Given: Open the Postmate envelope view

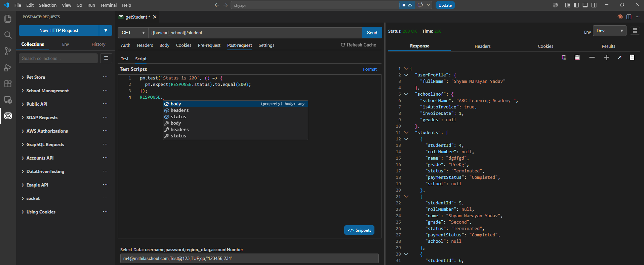Looking at the screenshot, I should tap(8, 116).
